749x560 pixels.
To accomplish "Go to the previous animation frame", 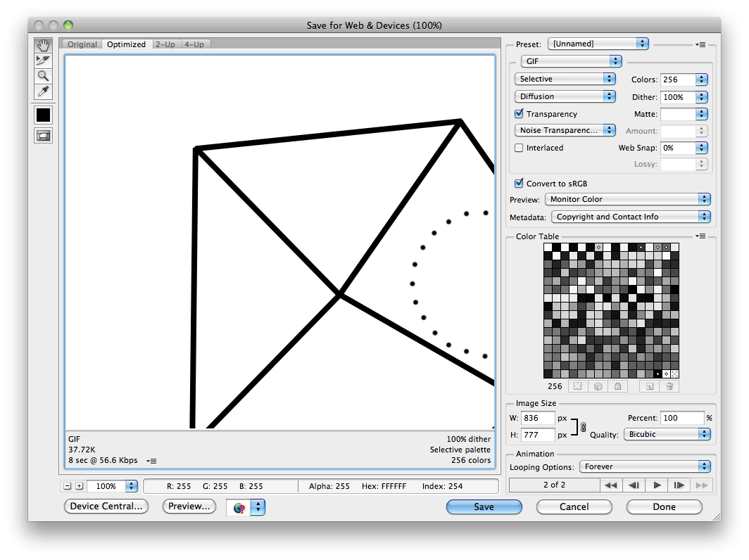I will (x=634, y=485).
